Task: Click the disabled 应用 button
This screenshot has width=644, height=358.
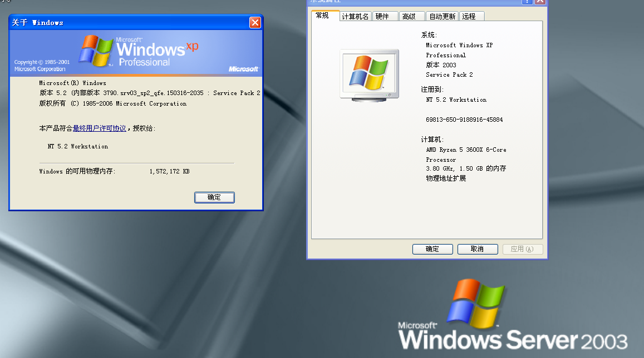Action: (523, 249)
